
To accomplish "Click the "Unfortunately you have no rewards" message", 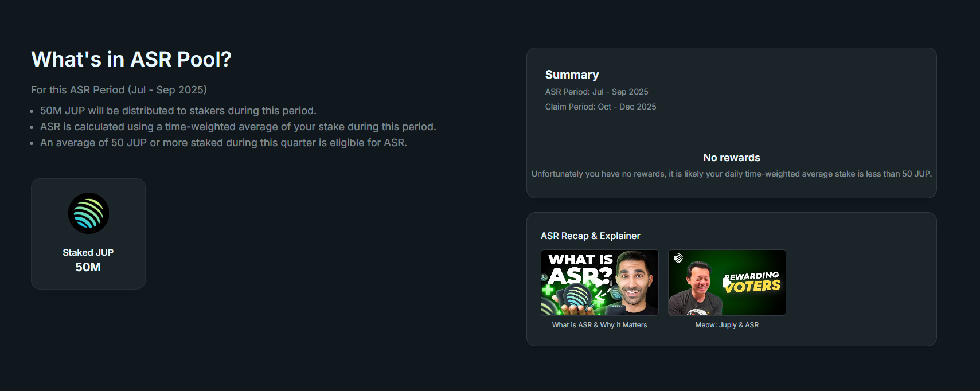I will click(731, 174).
